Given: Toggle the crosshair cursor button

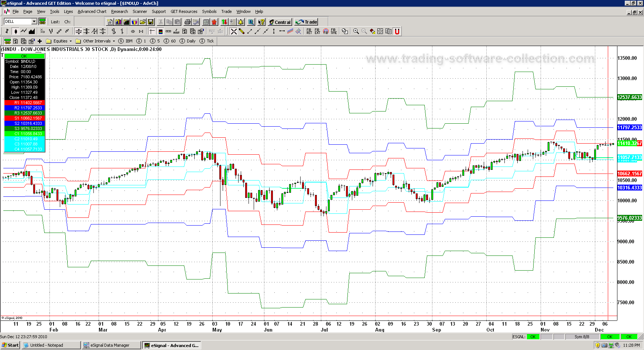Looking at the screenshot, I should click(152, 31).
